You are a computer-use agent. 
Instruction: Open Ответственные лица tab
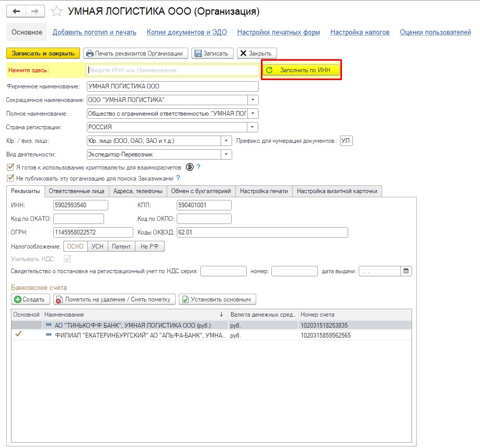tap(76, 191)
